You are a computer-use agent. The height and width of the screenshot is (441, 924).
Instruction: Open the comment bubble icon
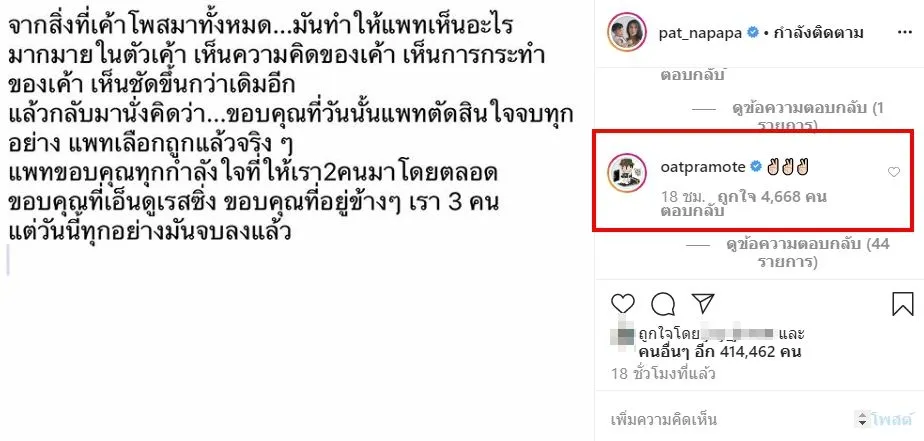click(x=662, y=304)
